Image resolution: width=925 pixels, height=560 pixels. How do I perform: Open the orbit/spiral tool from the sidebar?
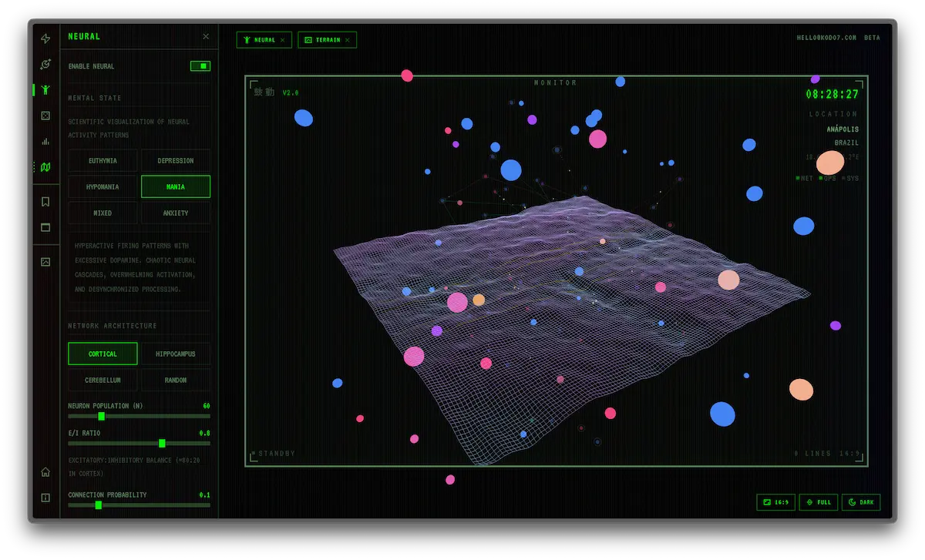(45, 65)
